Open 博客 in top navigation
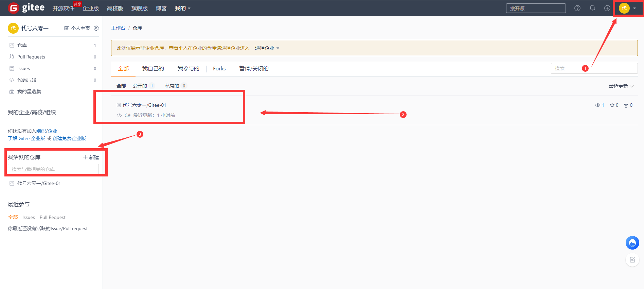Image resolution: width=644 pixels, height=289 pixels. click(161, 8)
